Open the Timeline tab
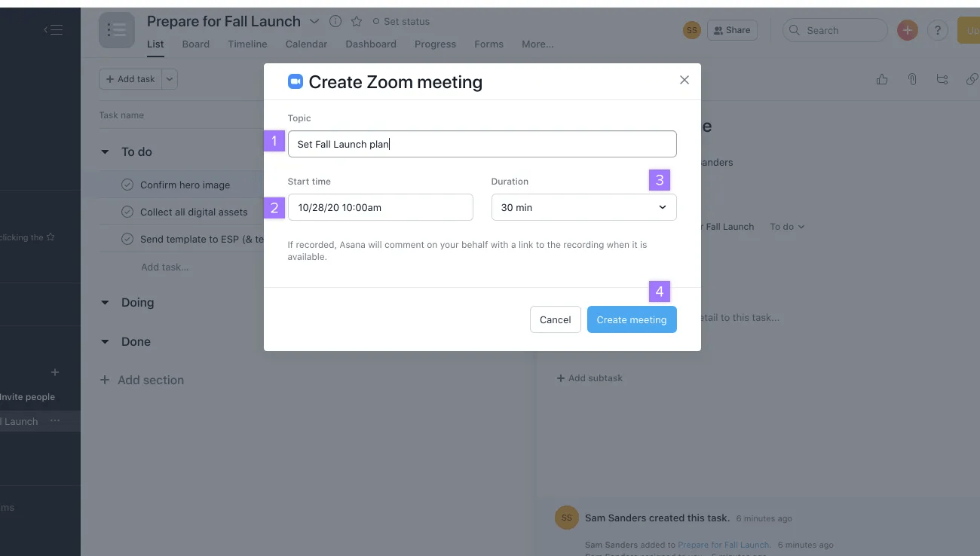This screenshot has width=980, height=556. pos(247,44)
